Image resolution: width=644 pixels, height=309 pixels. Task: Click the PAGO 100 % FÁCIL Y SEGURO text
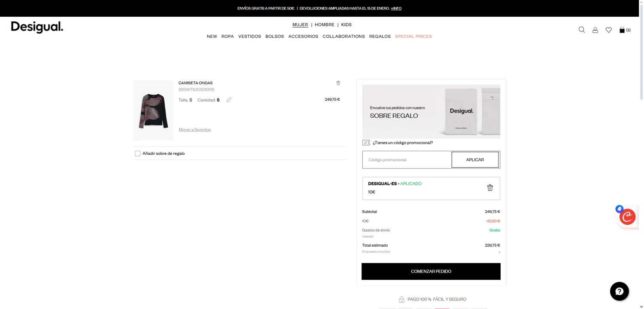437,300
